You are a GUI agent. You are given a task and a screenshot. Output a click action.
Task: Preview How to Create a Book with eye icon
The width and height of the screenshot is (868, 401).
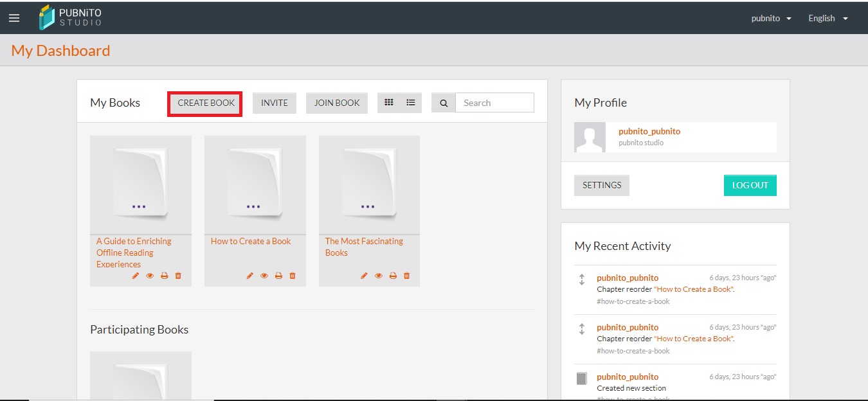264,276
